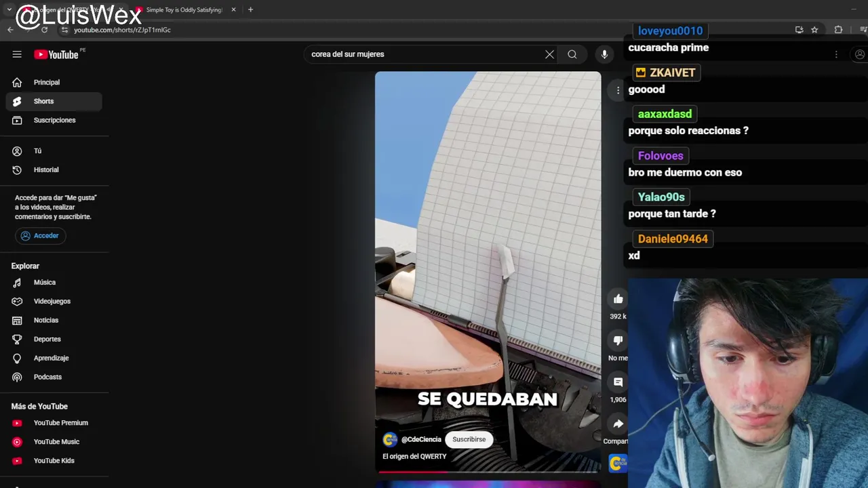Seek on the Short's red progress bar
Screen dimensions: 868x488
488,471
